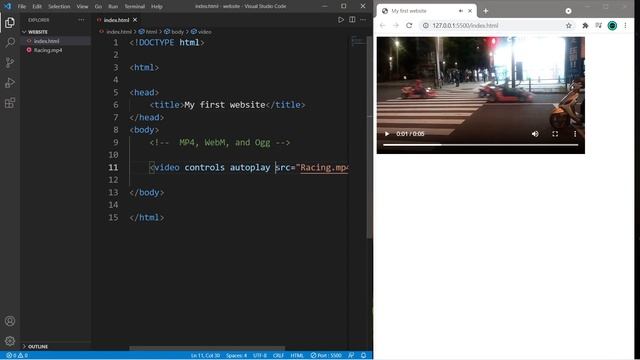Open Source Control view in activity bar
The width and height of the screenshot is (640, 360).
[10, 62]
